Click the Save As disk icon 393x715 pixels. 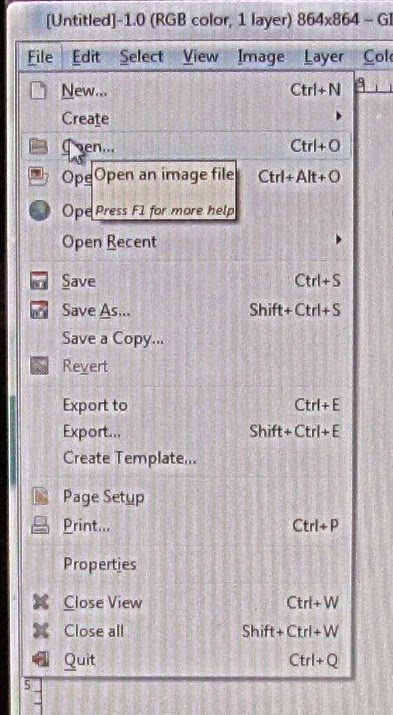pyautogui.click(x=39, y=310)
